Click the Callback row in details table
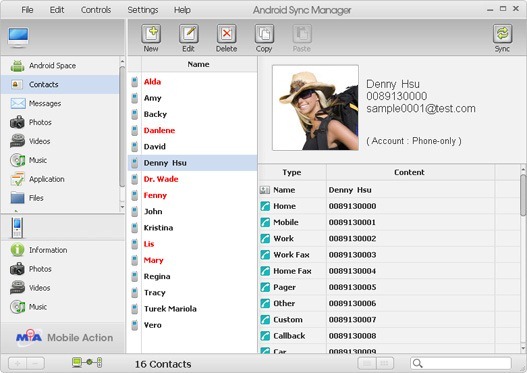This screenshot has height=373, width=527. 389,336
